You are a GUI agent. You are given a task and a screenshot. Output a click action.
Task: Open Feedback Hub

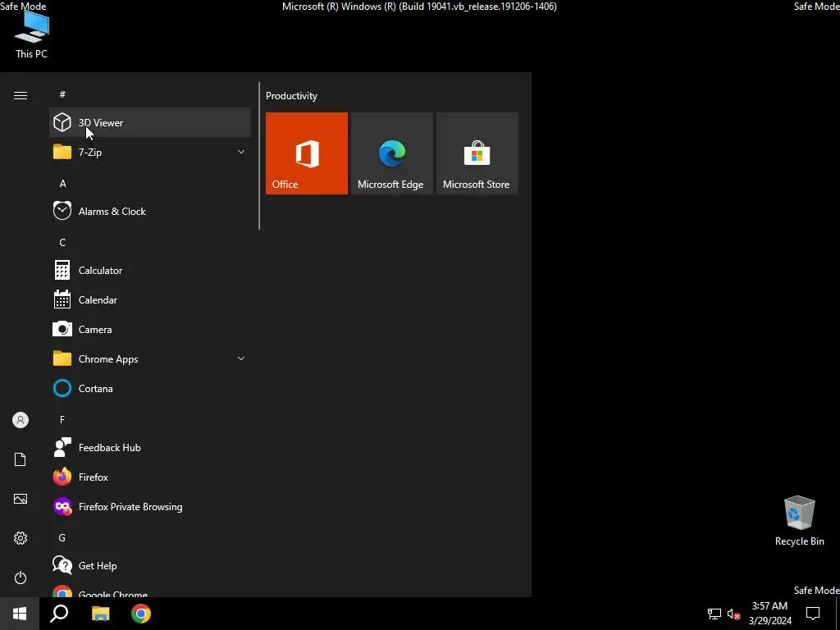click(x=150, y=447)
